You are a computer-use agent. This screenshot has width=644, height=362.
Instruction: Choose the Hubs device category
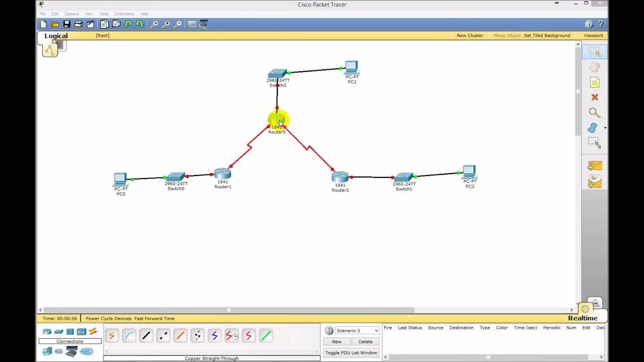pos(70,332)
